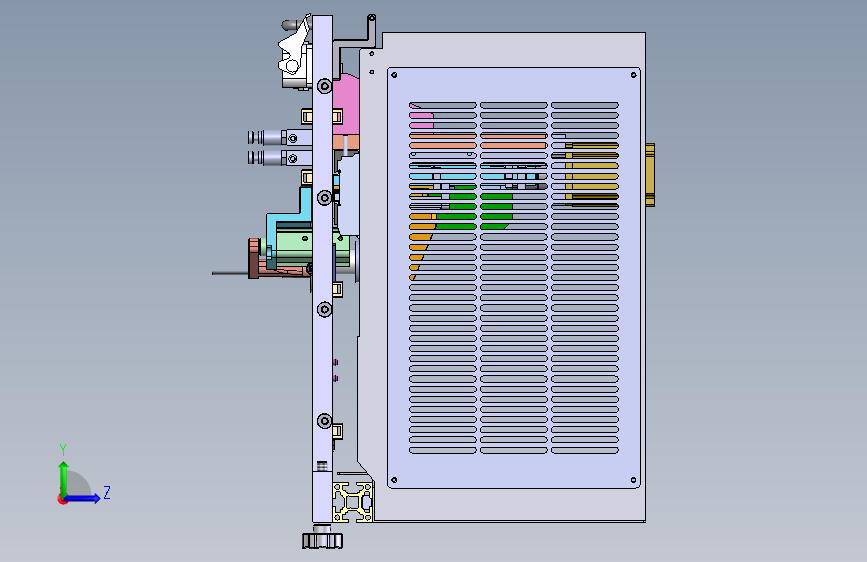Pick the top-right screw of vented panel
This screenshot has width=867, height=562.
pyautogui.click(x=633, y=75)
